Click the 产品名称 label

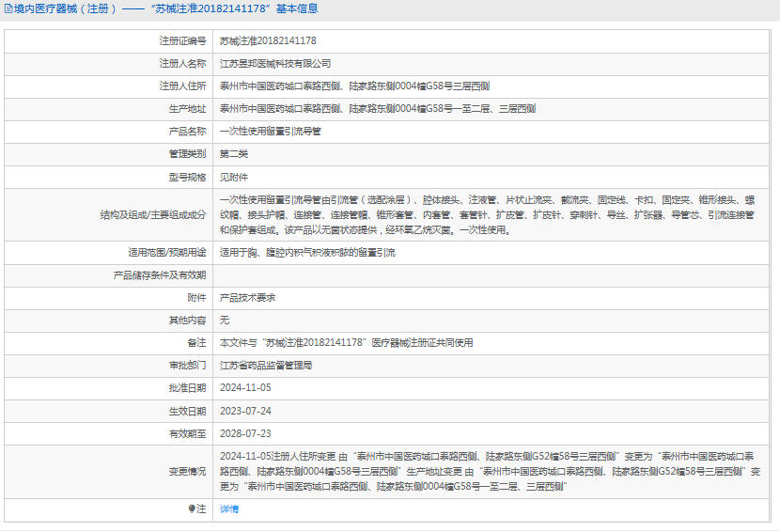click(187, 132)
